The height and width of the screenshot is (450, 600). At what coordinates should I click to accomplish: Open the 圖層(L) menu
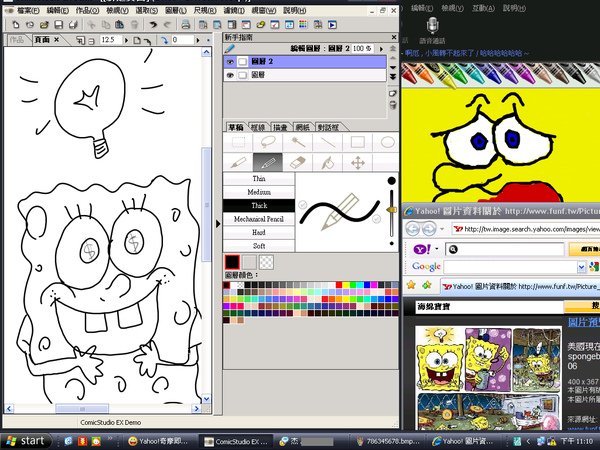point(176,10)
